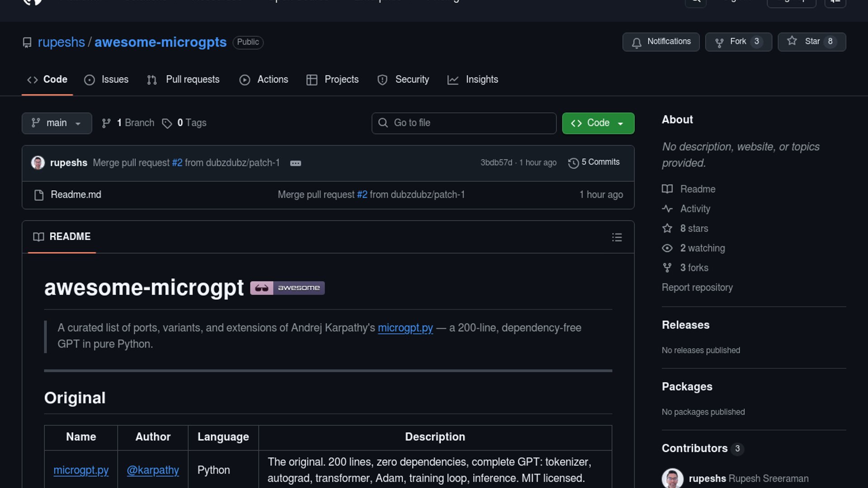Open the Pull requests tab
This screenshot has width=868, height=488.
pyautogui.click(x=184, y=80)
